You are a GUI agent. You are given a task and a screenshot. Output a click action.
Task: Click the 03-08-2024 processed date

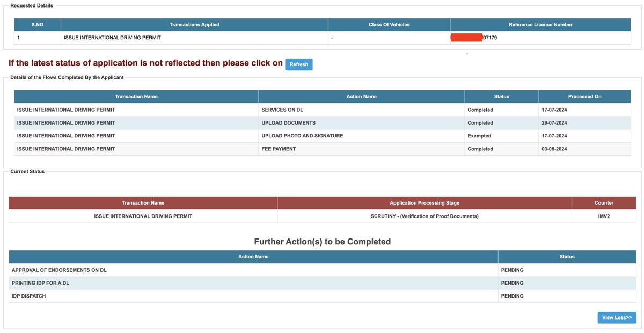click(x=584, y=149)
